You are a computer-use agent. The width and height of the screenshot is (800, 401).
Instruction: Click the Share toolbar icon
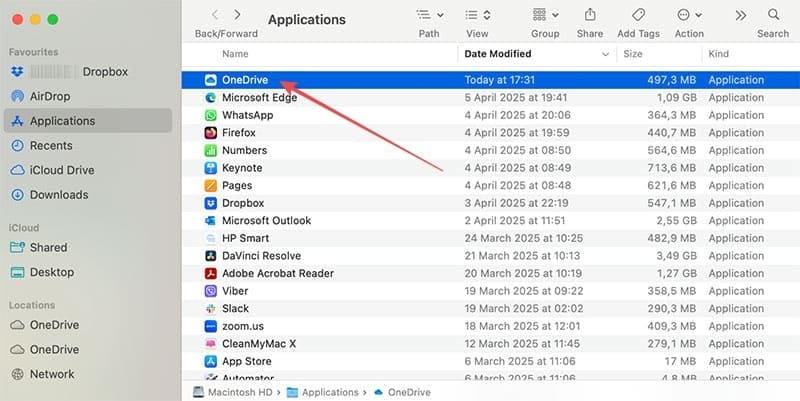(590, 15)
